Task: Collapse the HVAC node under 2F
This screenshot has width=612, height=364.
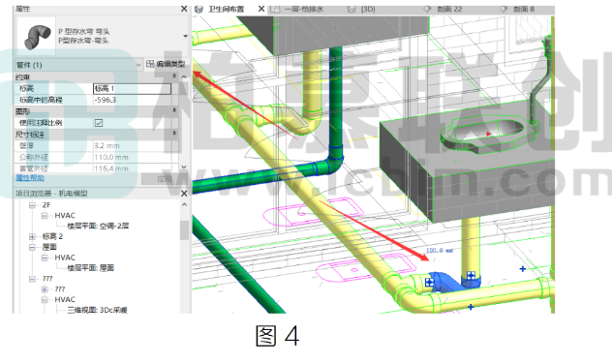Action: point(45,216)
